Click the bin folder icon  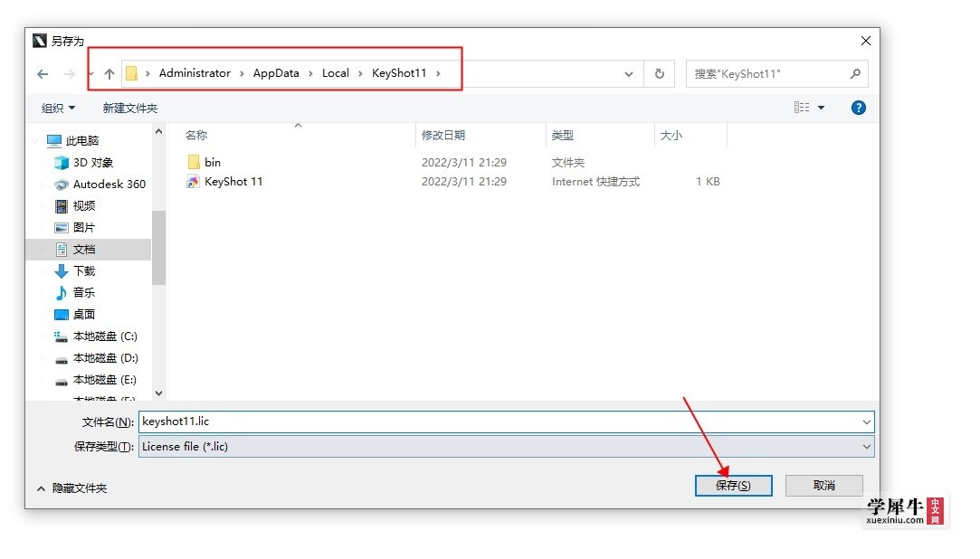click(194, 163)
